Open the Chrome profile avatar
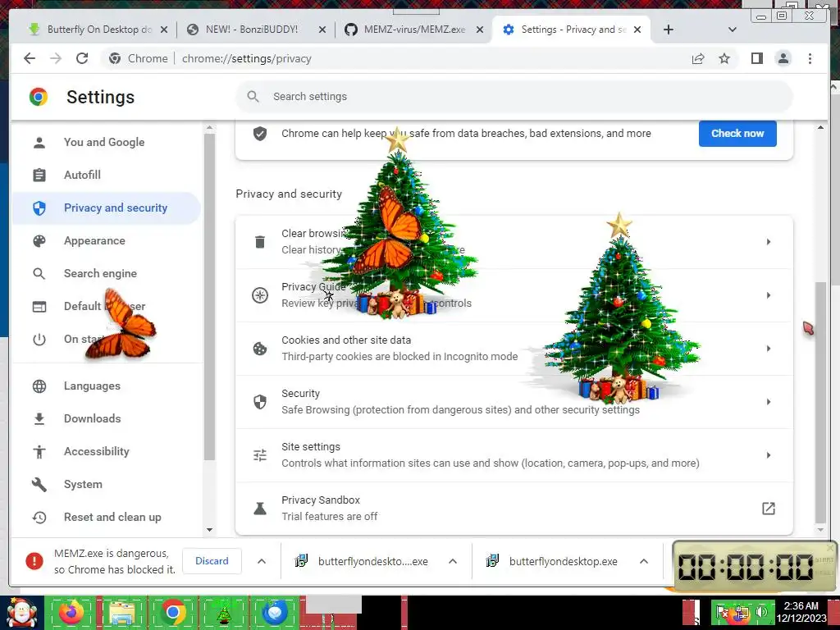 point(783,58)
